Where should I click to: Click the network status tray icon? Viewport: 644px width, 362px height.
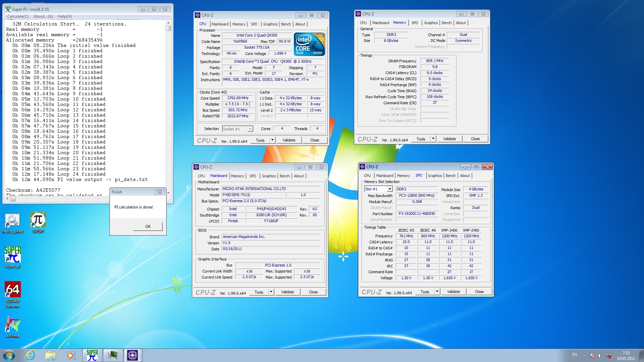tap(608, 356)
